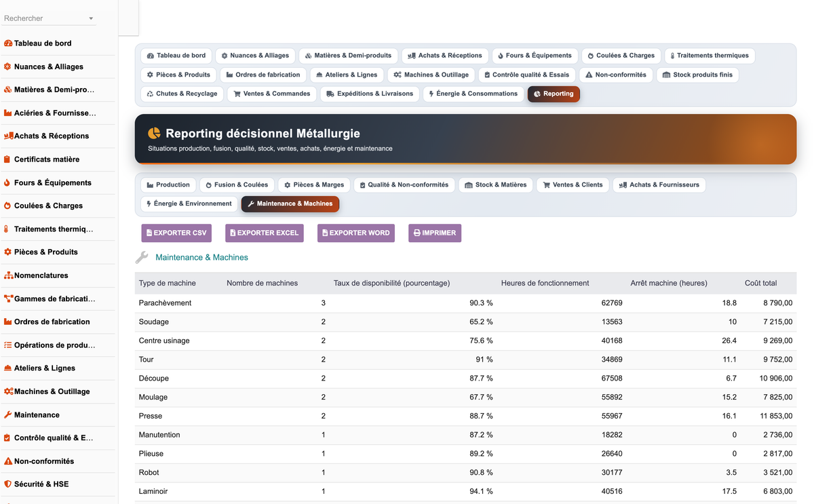Click the Taux de disponibilité column header
Viewport: 814px width, 504px height.
(391, 283)
